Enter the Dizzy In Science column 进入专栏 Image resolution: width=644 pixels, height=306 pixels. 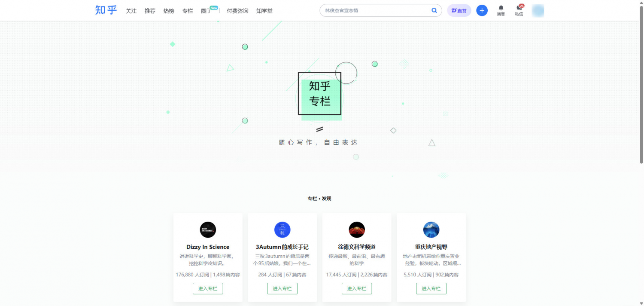point(208,289)
